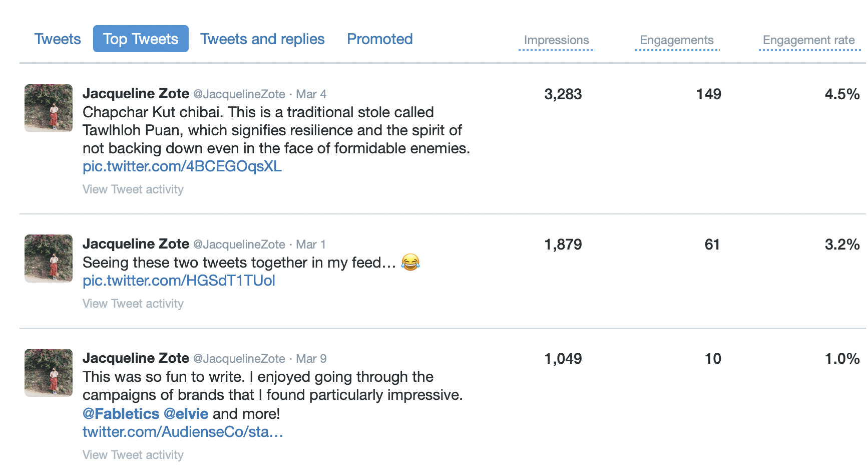View Tweet activity for Mar 1 tweet
Screen dimensions: 868x472
tap(133, 304)
